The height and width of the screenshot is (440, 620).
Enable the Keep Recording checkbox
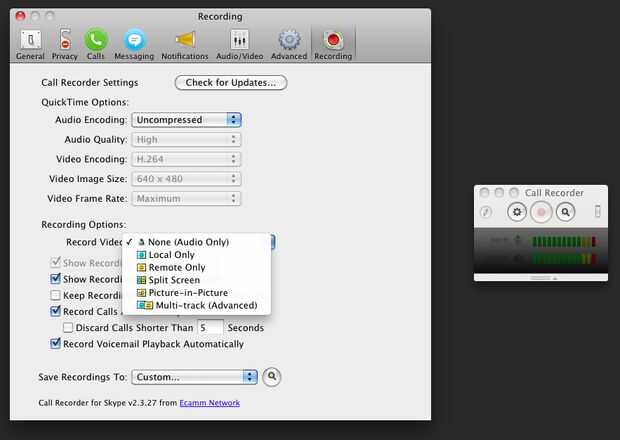pyautogui.click(x=55, y=295)
